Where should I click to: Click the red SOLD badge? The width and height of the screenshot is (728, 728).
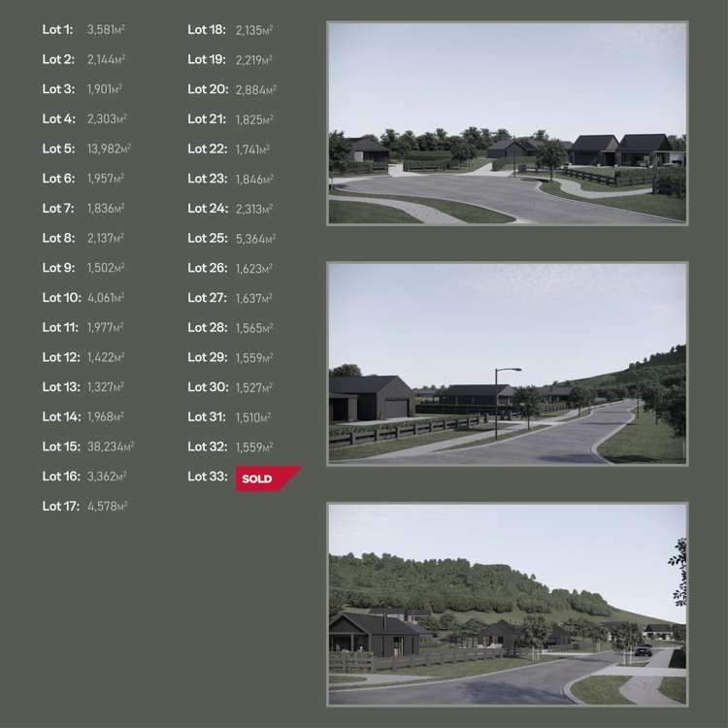(x=265, y=478)
